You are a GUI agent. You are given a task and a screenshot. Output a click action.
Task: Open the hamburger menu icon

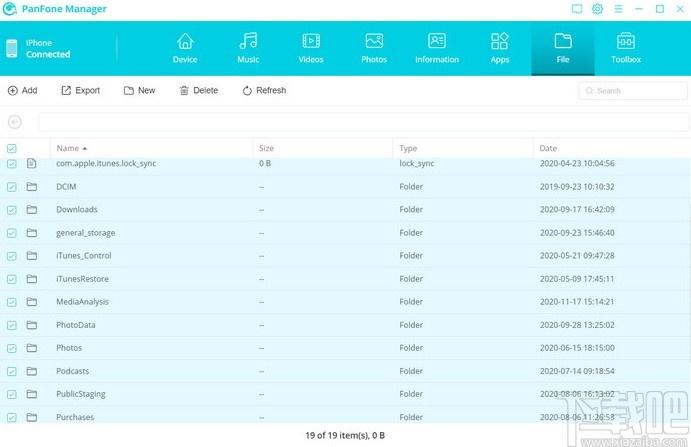point(618,9)
